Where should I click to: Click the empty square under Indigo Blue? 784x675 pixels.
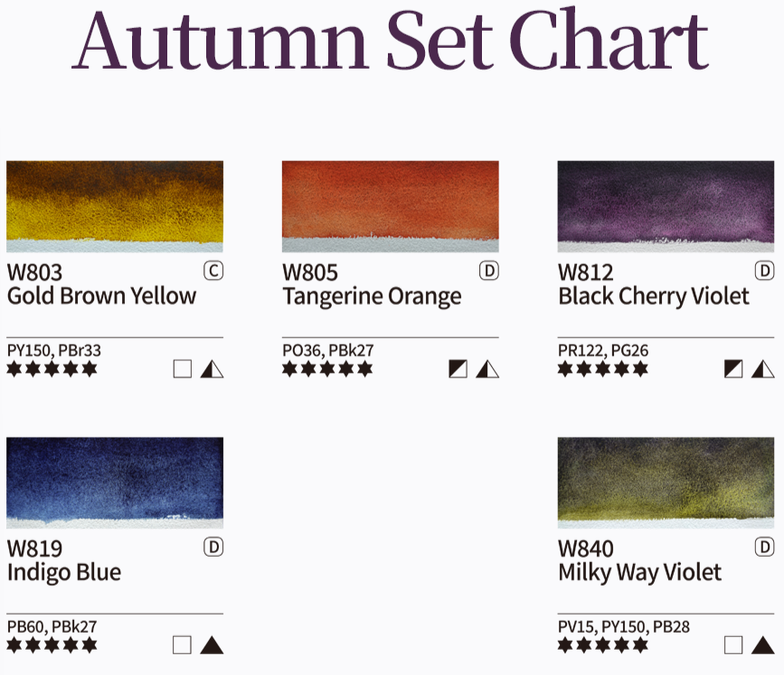click(183, 645)
